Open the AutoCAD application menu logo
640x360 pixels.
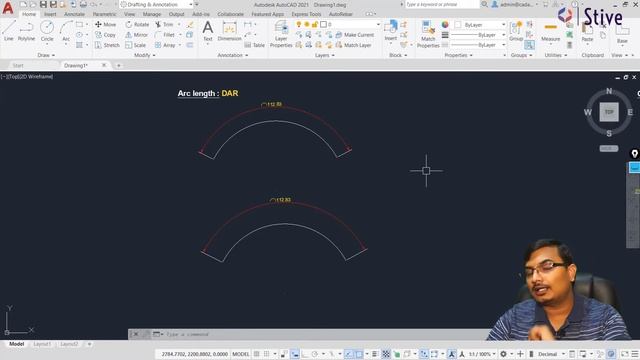pyautogui.click(x=8, y=7)
